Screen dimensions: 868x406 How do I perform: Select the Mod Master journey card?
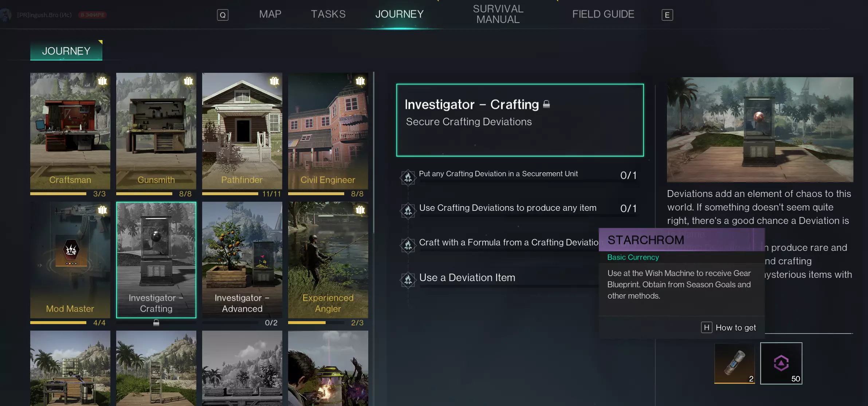tap(70, 260)
